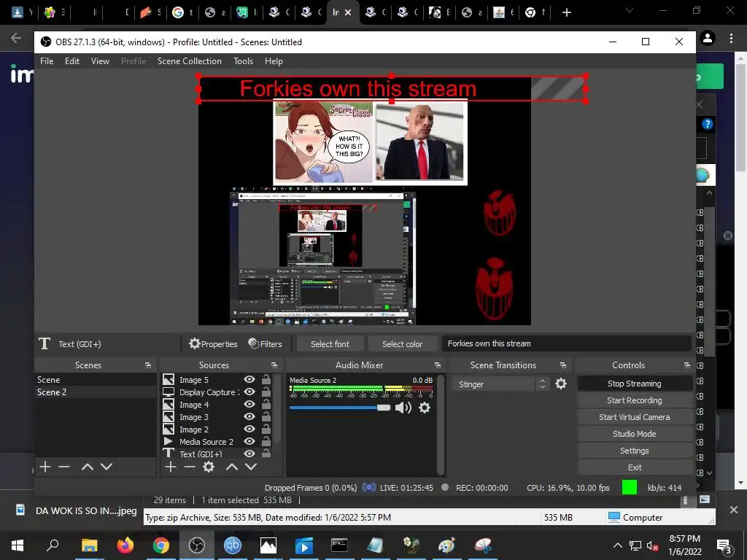
Task: Click the display capture preview thumbnail in canvas
Action: coord(323,257)
